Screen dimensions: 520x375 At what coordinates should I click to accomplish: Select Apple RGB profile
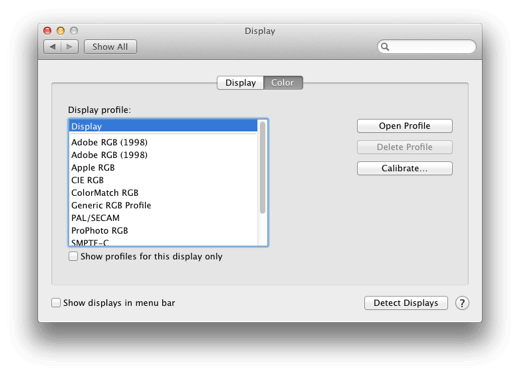(163, 167)
